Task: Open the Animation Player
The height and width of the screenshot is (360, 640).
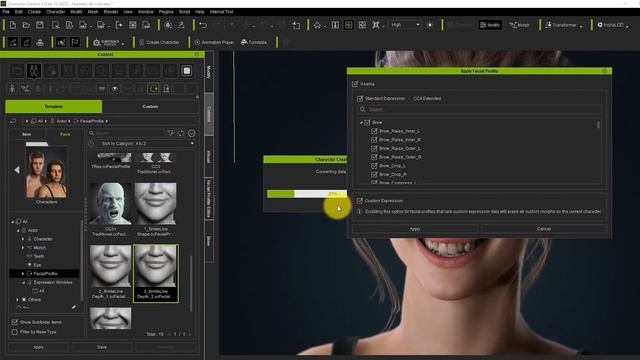Action: 214,42
